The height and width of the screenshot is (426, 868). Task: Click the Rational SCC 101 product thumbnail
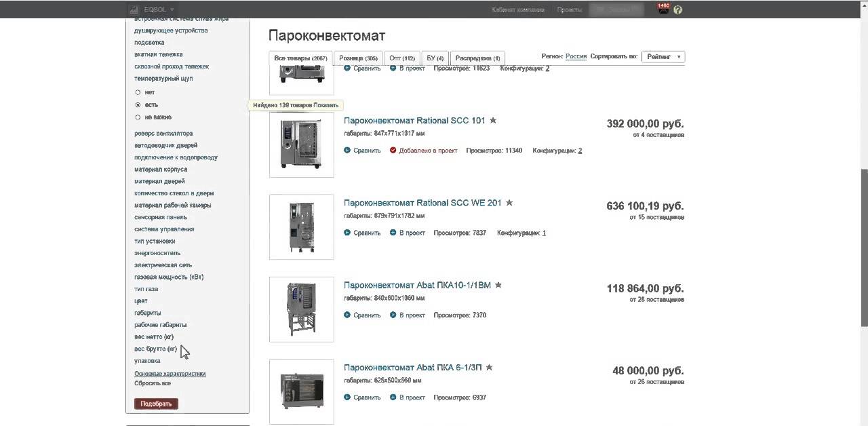coord(302,145)
